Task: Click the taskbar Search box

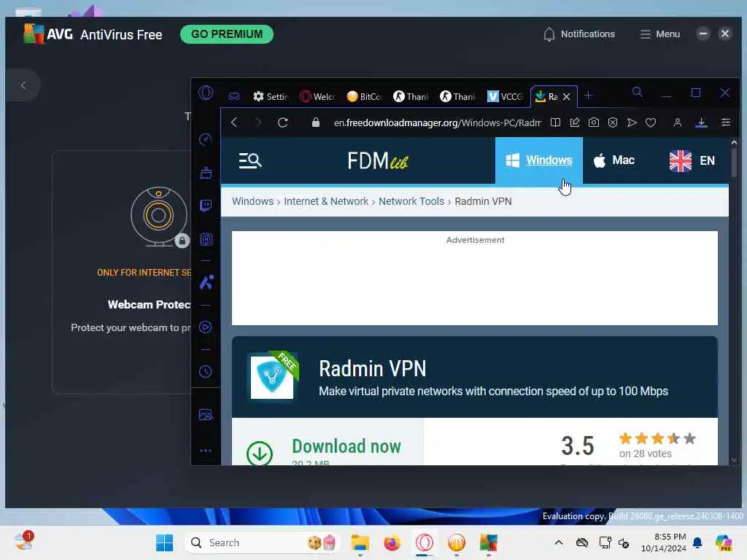Action: [262, 542]
